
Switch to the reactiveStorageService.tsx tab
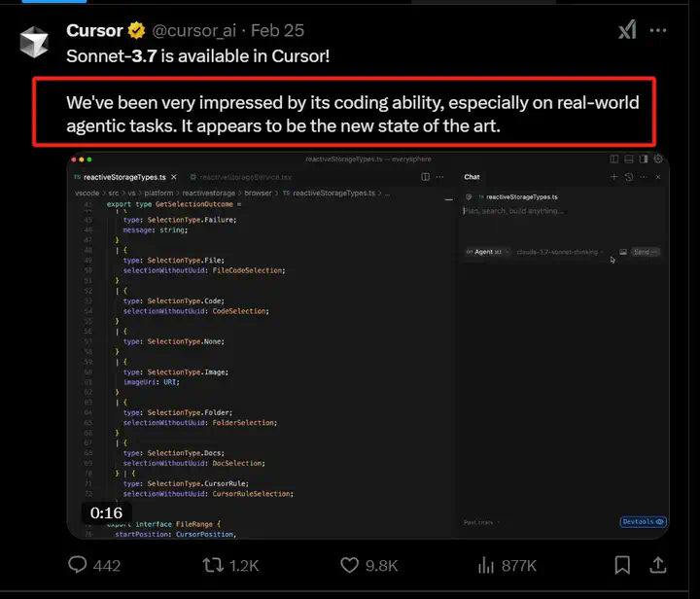[241, 177]
